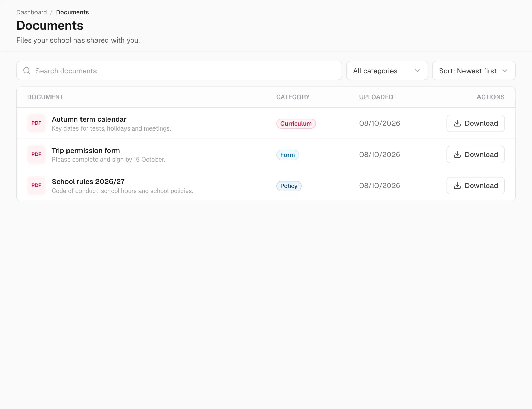Image resolution: width=532 pixels, height=409 pixels.
Task: Focus the Search documents field
Action: (x=179, y=71)
